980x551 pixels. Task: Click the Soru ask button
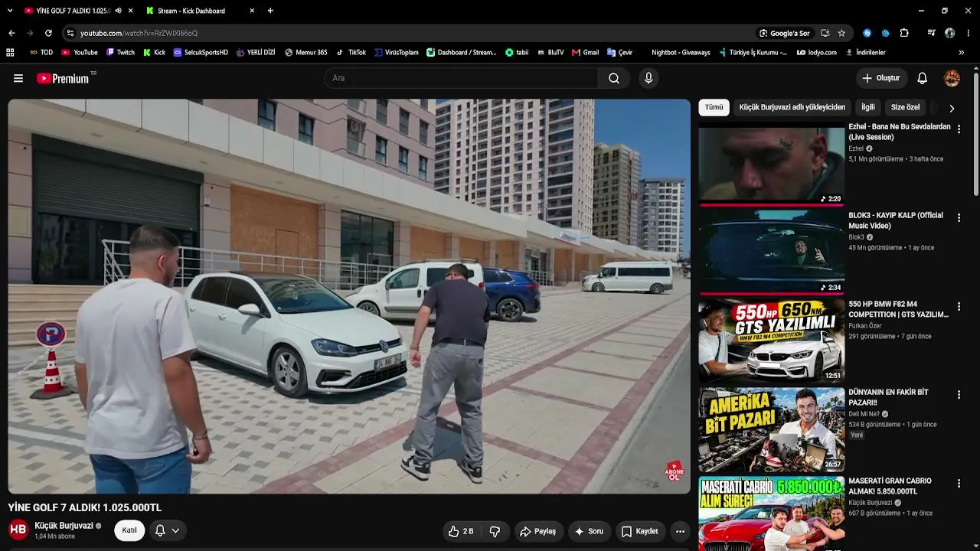tap(589, 531)
